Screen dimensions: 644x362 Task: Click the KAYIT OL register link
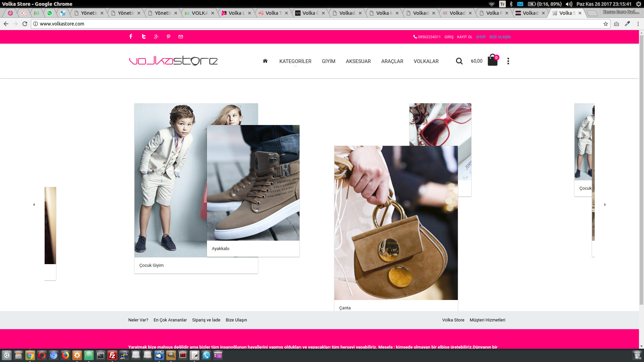click(465, 37)
